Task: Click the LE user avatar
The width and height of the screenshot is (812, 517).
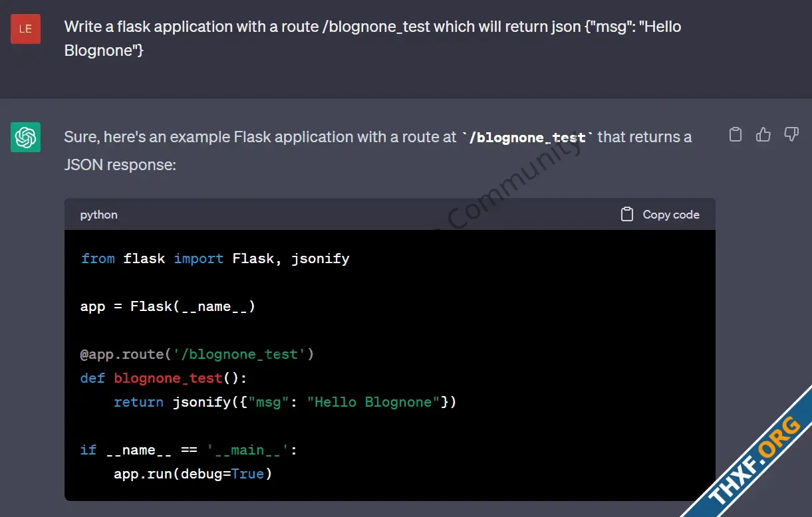Action: [25, 29]
